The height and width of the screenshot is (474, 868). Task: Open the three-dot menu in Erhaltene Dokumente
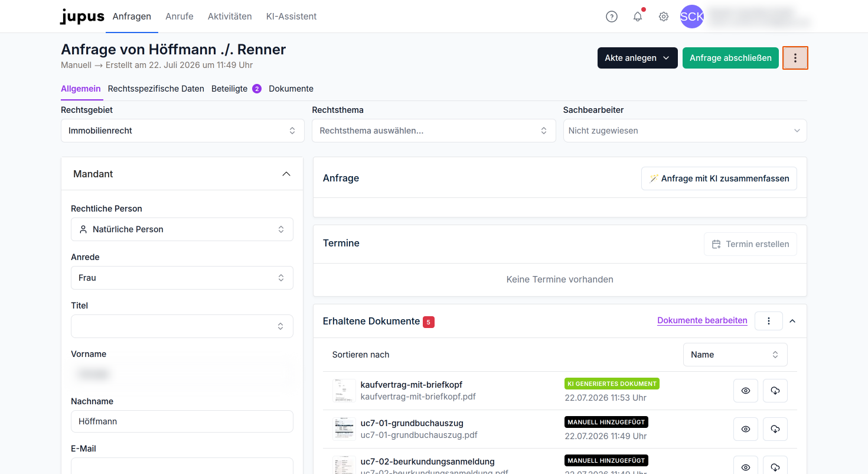(769, 321)
